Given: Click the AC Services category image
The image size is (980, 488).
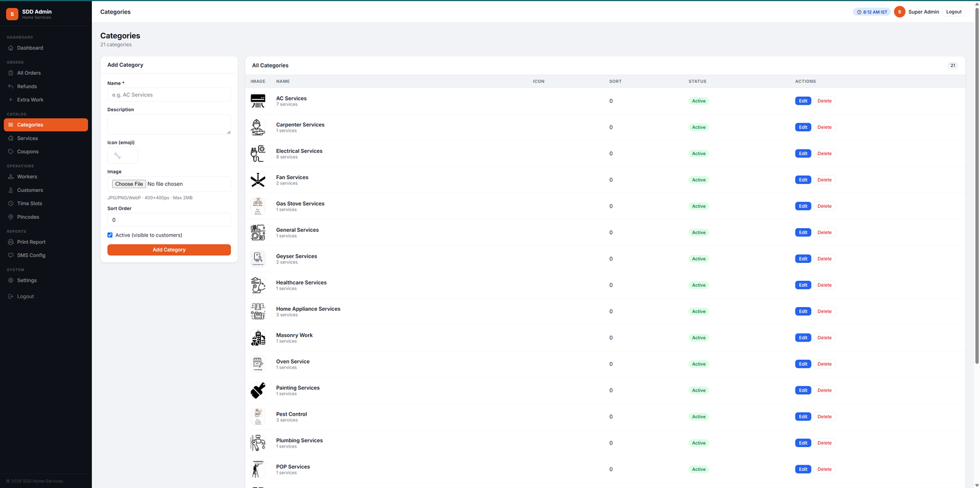Looking at the screenshot, I should coord(258,101).
